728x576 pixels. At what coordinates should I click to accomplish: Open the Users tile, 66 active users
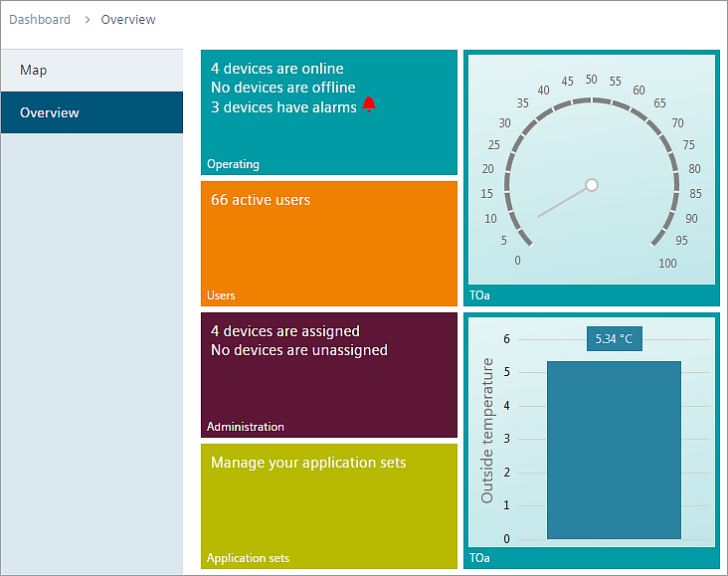[x=329, y=244]
